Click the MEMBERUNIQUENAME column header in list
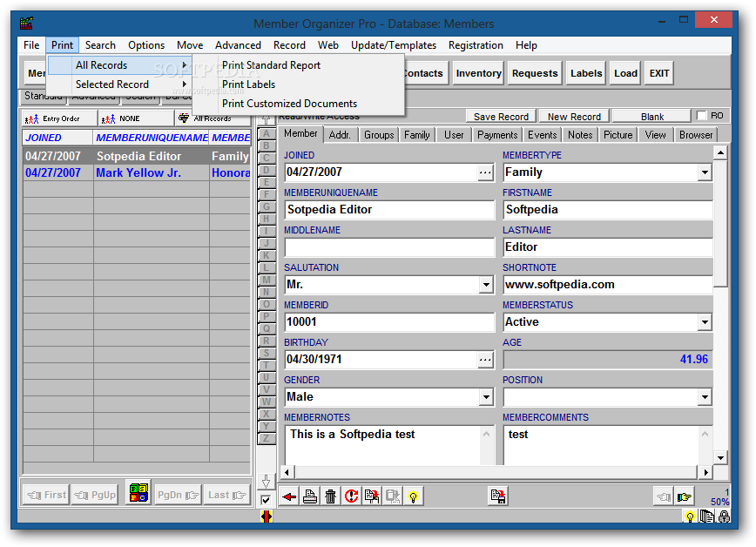Viewport: 756px width, 547px height. click(152, 138)
